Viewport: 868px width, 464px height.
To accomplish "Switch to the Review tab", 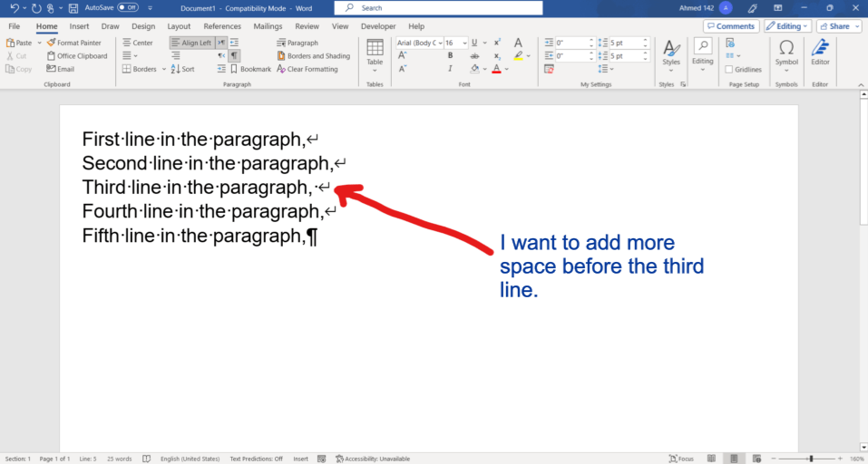I will click(x=307, y=26).
